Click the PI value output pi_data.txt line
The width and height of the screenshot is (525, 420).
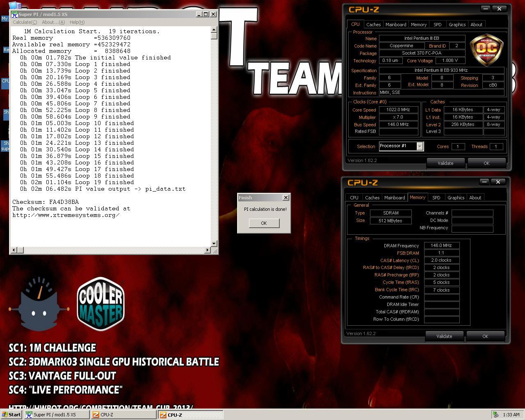pyautogui.click(x=103, y=189)
